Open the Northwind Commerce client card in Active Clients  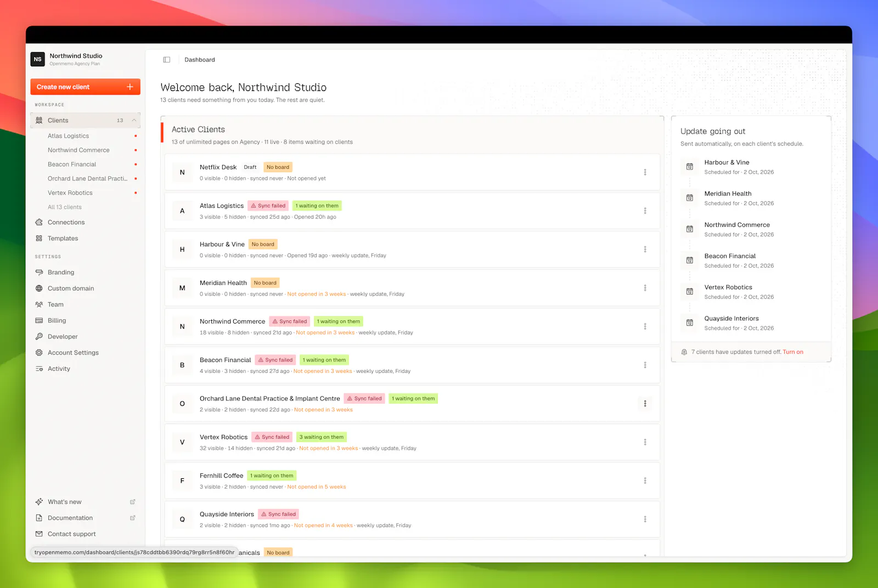[412, 326]
